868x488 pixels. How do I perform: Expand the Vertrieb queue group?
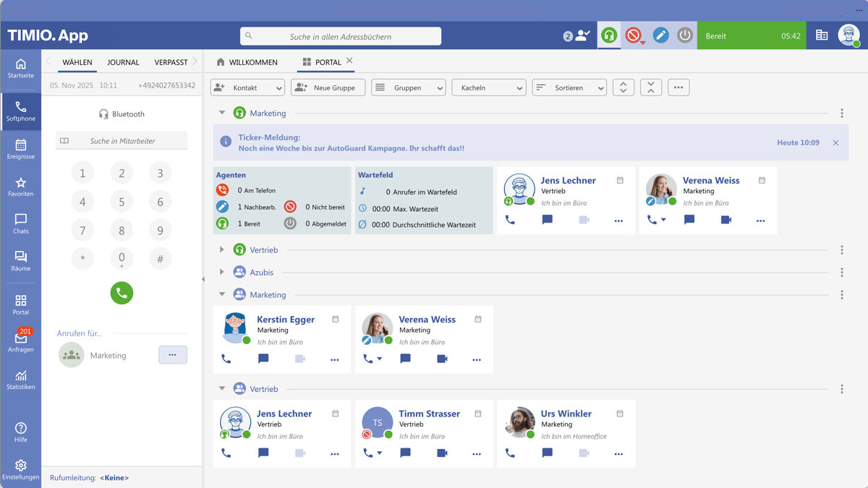[x=221, y=249]
